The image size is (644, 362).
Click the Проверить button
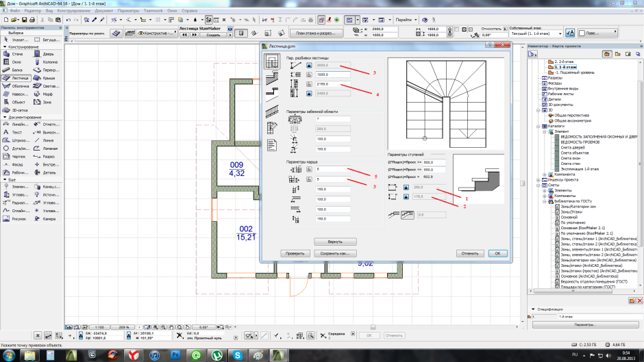pos(295,253)
